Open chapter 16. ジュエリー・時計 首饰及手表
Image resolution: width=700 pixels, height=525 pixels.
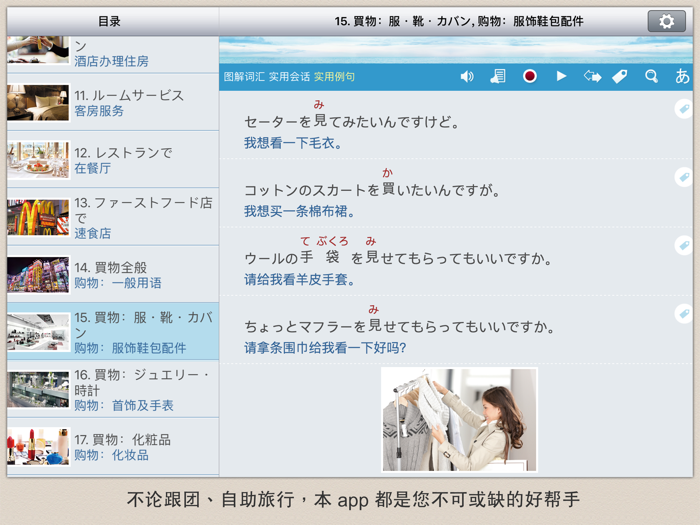[113, 389]
